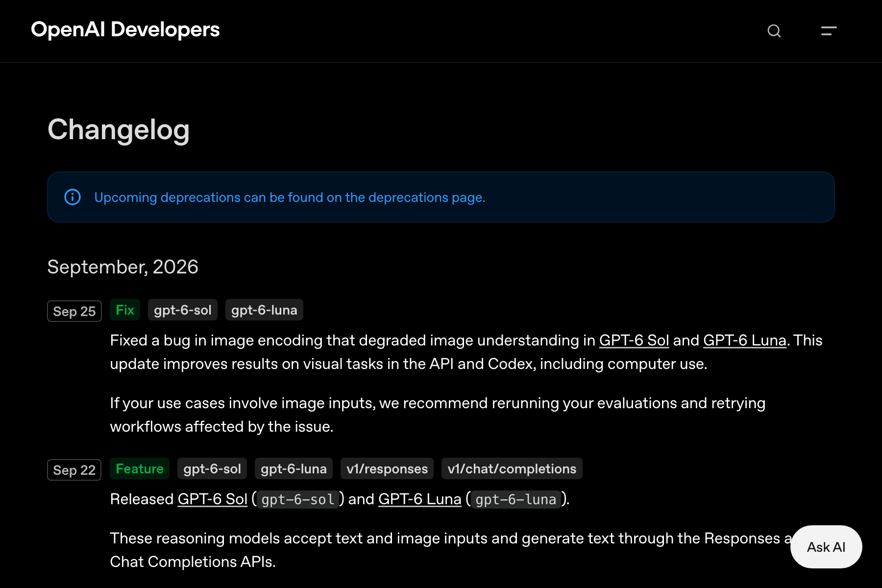This screenshot has width=882, height=588.
Task: Click gpt-6-sol tag in Sep 22 entry
Action: click(x=212, y=468)
